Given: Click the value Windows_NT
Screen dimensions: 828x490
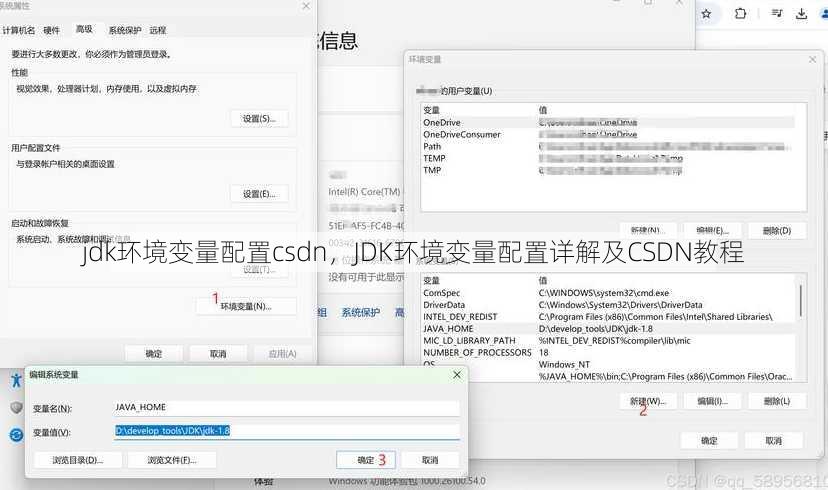Looking at the screenshot, I should coord(564,364).
